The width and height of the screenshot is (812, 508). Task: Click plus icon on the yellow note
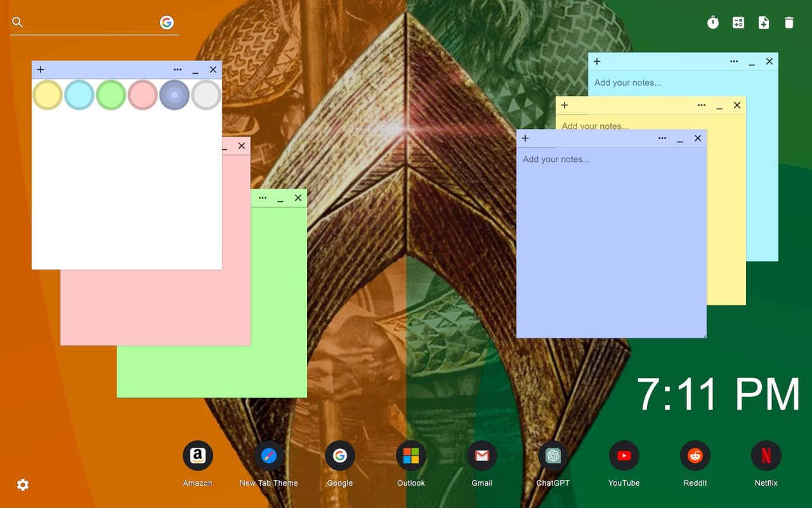pos(565,105)
